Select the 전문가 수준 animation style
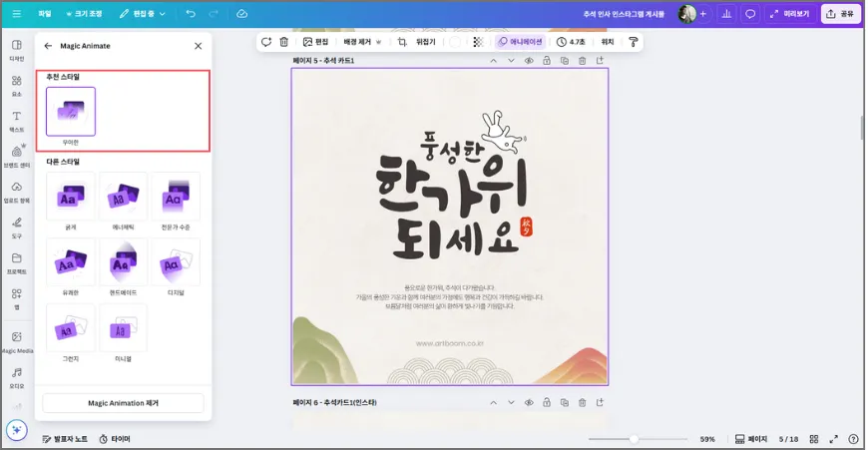The height and width of the screenshot is (450, 868). click(176, 197)
